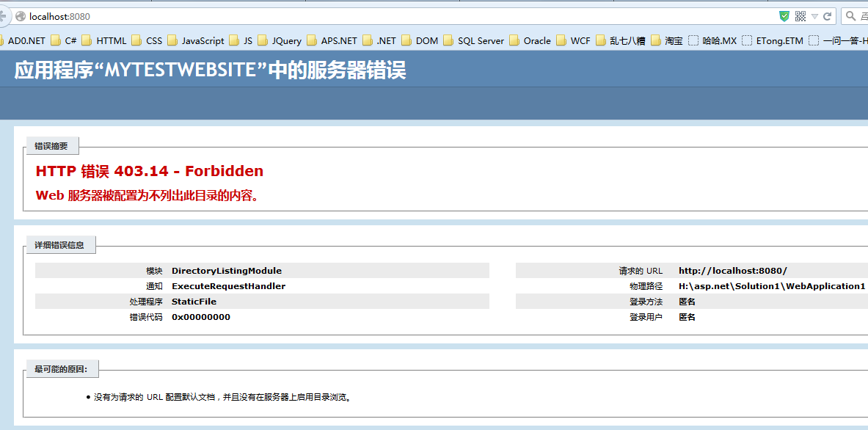Image resolution: width=868 pixels, height=430 pixels.
Task: Open the Oracle bookmark folder
Action: [x=530, y=40]
